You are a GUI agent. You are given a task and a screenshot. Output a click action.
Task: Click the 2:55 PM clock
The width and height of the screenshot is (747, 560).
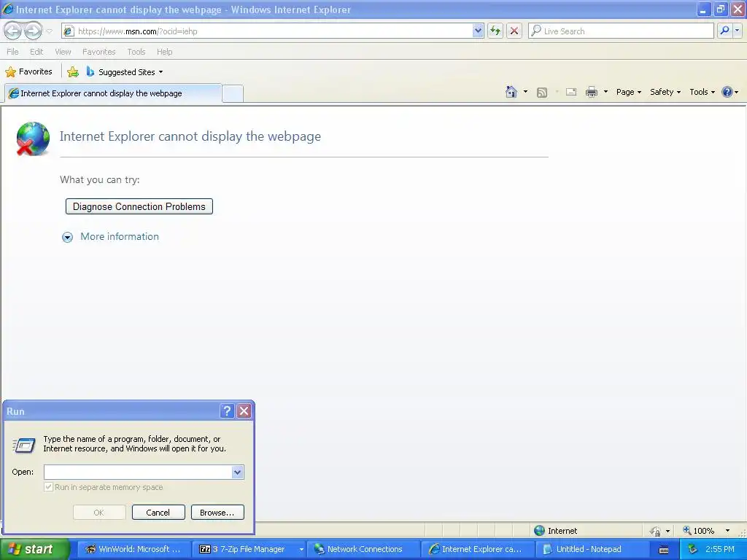[720, 549]
